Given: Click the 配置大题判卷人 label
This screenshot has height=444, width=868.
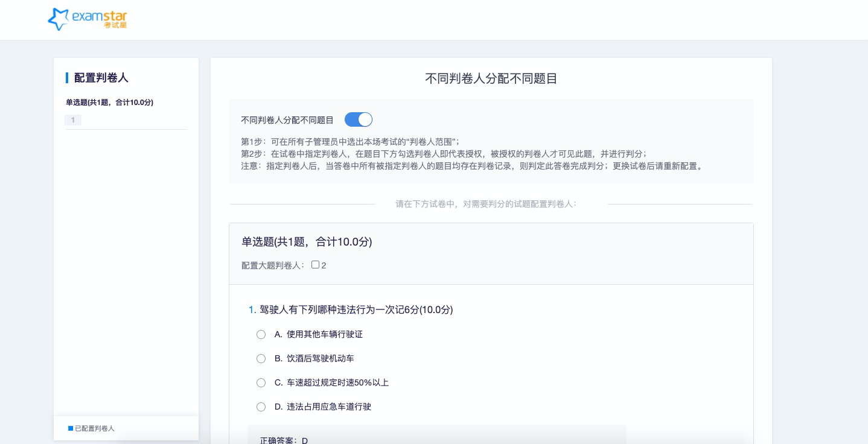Looking at the screenshot, I should 273,265.
